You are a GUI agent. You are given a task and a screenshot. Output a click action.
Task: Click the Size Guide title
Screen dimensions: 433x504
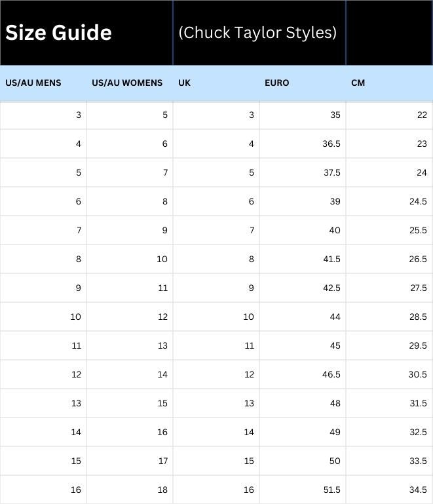point(58,33)
